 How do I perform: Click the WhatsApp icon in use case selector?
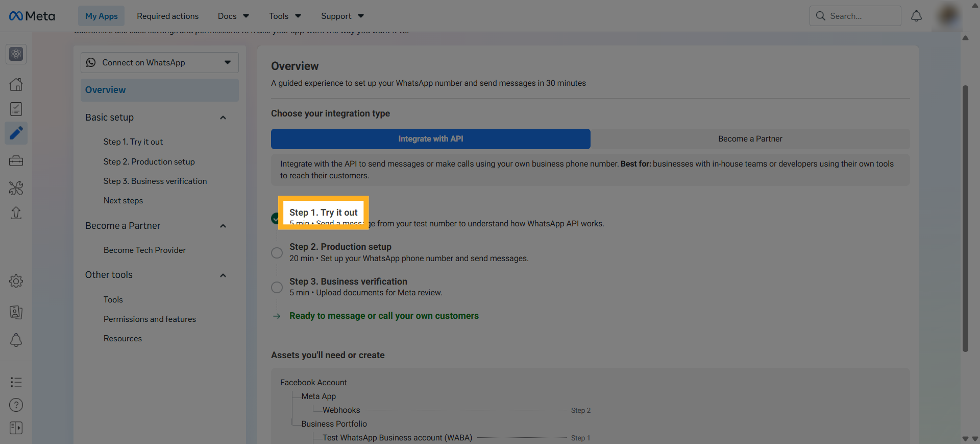[x=91, y=62]
